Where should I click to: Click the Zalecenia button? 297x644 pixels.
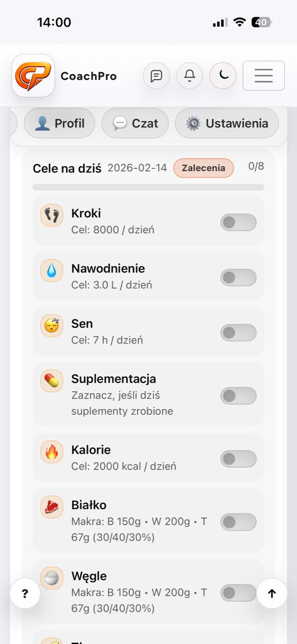203,168
